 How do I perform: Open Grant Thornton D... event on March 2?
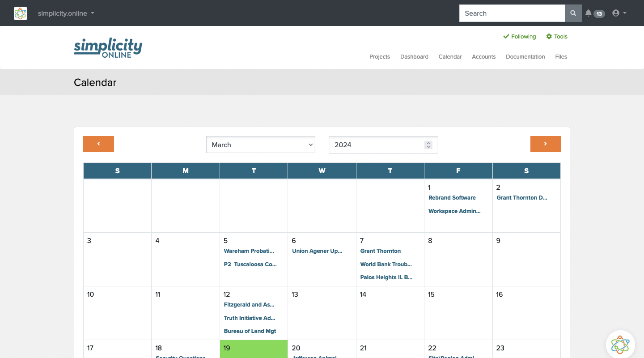(x=522, y=198)
